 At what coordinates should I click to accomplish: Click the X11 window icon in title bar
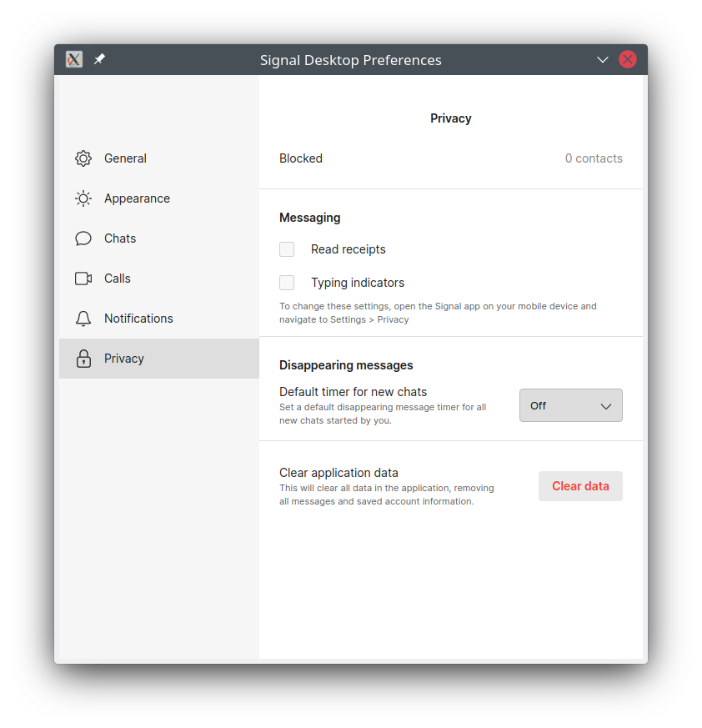[x=74, y=59]
